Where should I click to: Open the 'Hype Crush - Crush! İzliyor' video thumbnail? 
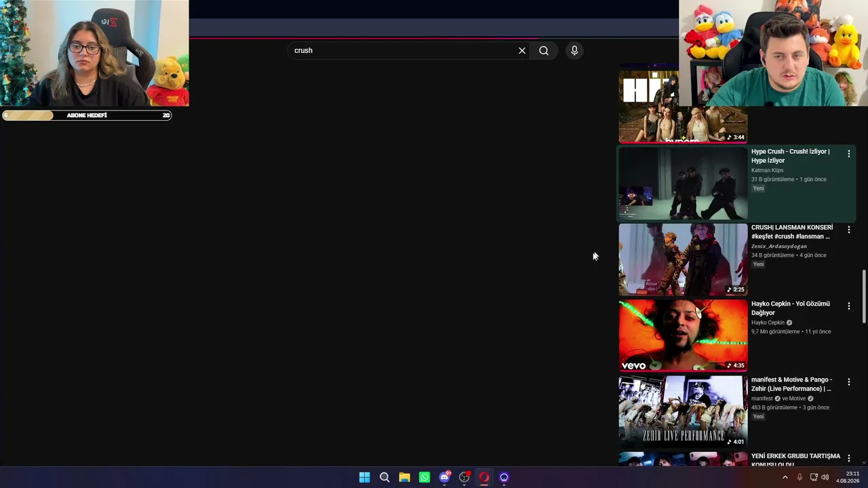click(x=683, y=183)
